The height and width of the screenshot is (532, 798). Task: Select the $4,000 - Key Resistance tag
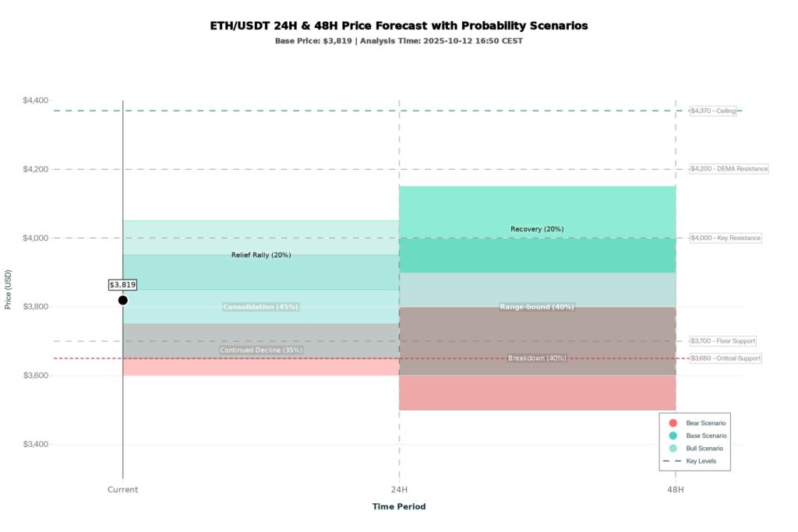pos(726,238)
